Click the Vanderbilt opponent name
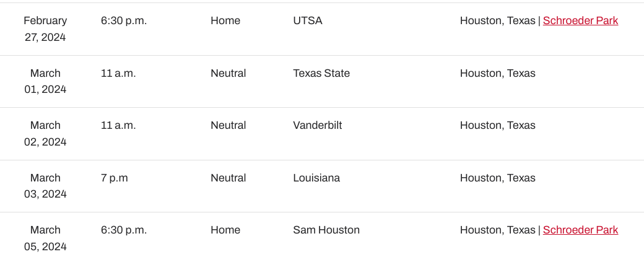644x262 pixels. [318, 125]
